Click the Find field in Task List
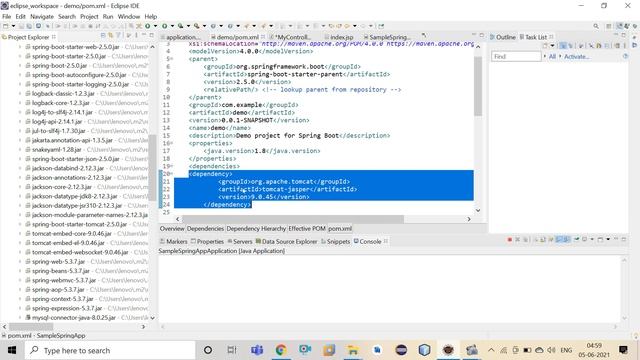The height and width of the screenshot is (360, 640). 516,56
